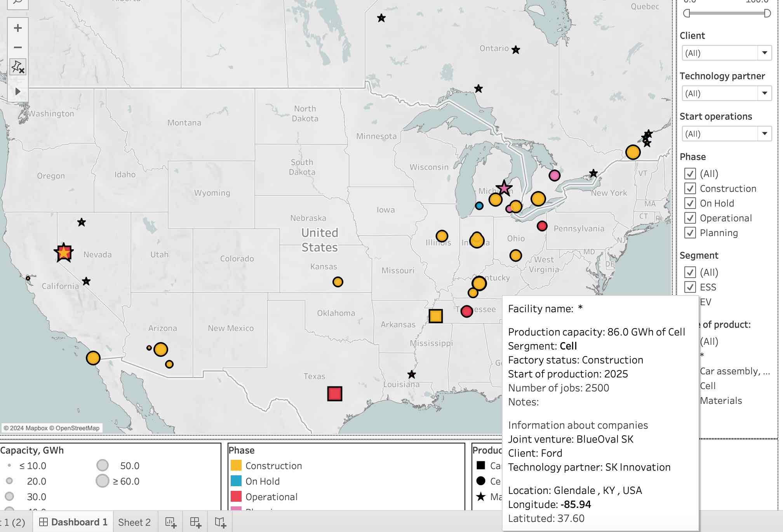Viewport: 783px width, 532px height.
Task: Select On Hold in Phase color legend
Action: [x=255, y=481]
